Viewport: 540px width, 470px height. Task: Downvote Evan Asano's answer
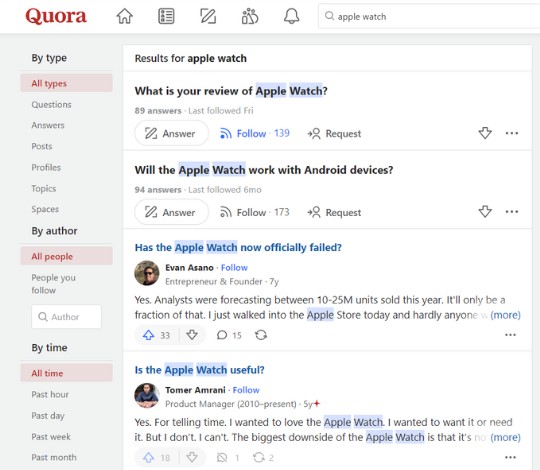(192, 335)
